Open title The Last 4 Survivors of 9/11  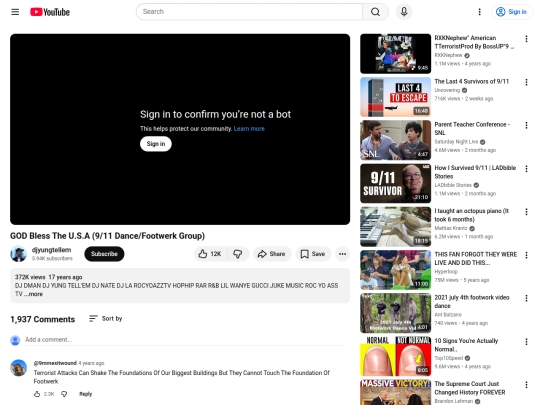click(x=471, y=82)
